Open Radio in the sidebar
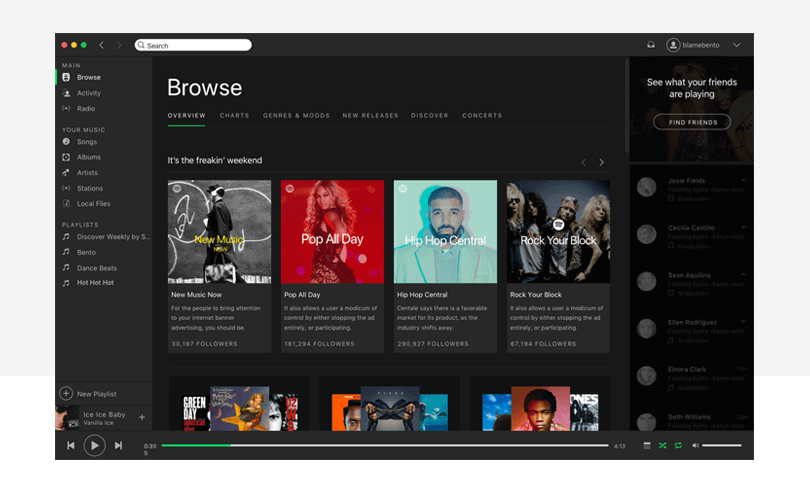 click(x=86, y=108)
